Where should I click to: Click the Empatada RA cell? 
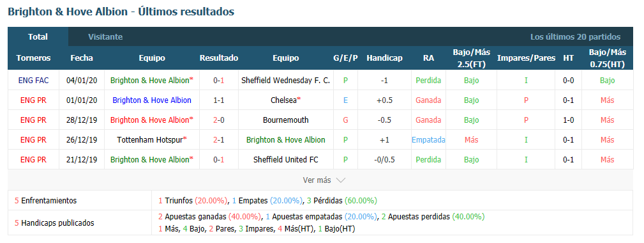(428, 140)
